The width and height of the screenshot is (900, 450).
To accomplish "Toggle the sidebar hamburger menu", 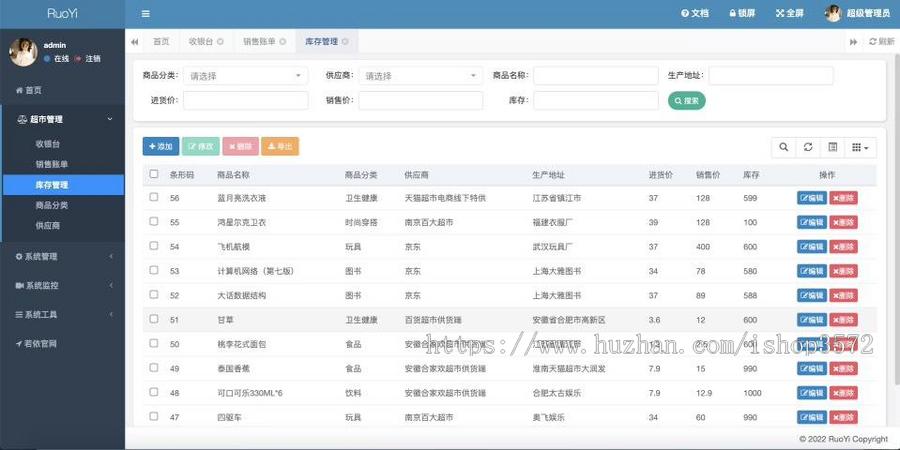I will coord(146,14).
